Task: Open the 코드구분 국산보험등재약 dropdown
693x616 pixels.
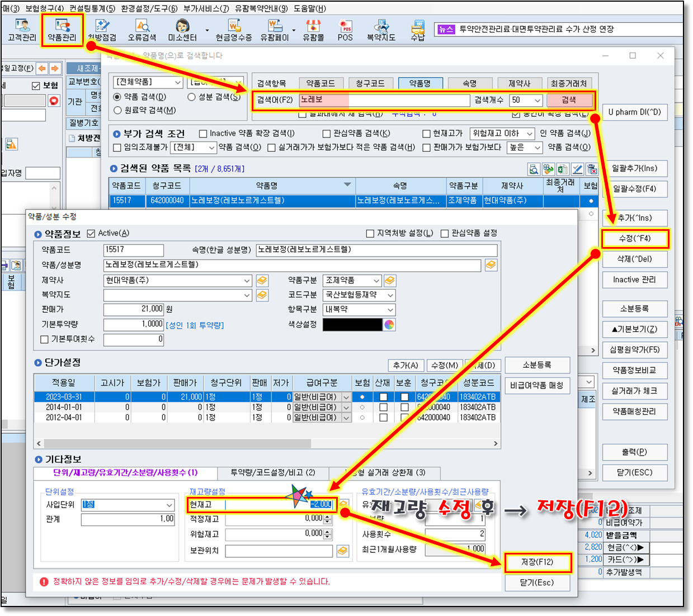Action: pyautogui.click(x=359, y=295)
